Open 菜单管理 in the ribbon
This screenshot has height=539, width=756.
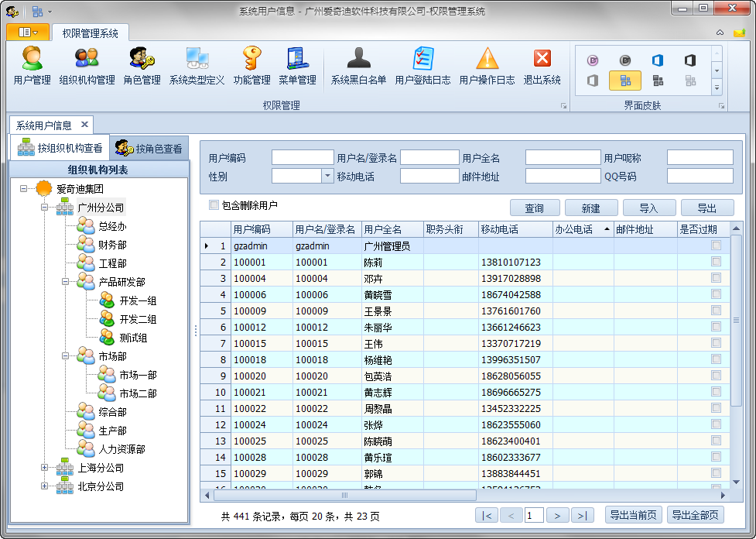pos(297,66)
